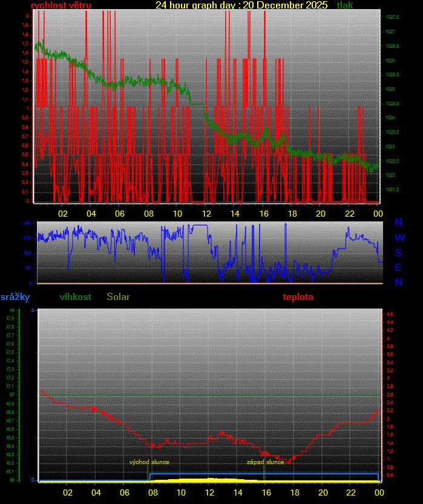
Task: Click the green 'tlak' pressure label
Action: (x=345, y=5)
